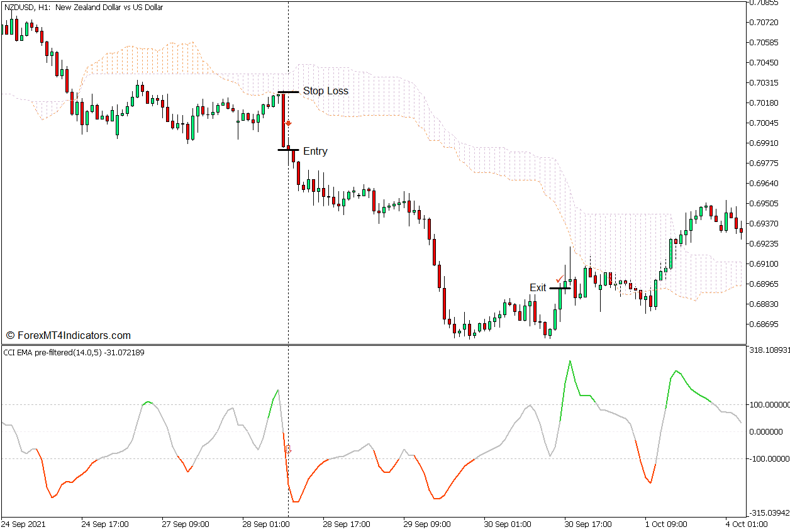This screenshot has width=790, height=532.
Task: Click the red checkmark above the Exit line
Action: point(559,279)
